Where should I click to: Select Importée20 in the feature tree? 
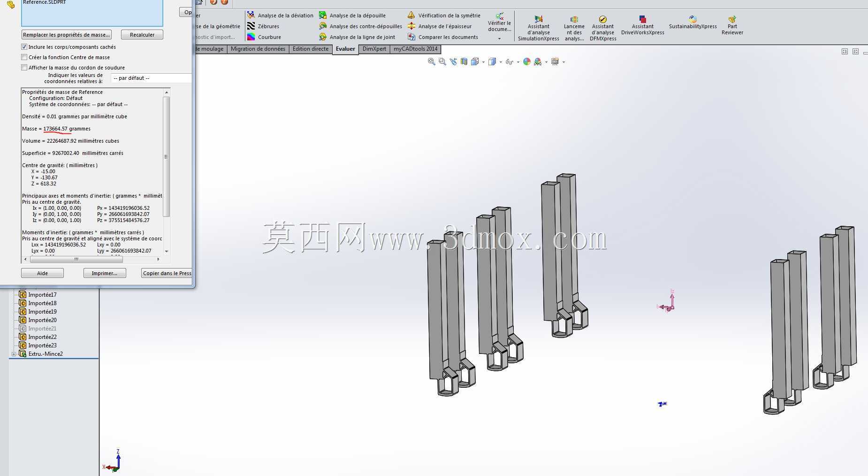pyautogui.click(x=42, y=320)
